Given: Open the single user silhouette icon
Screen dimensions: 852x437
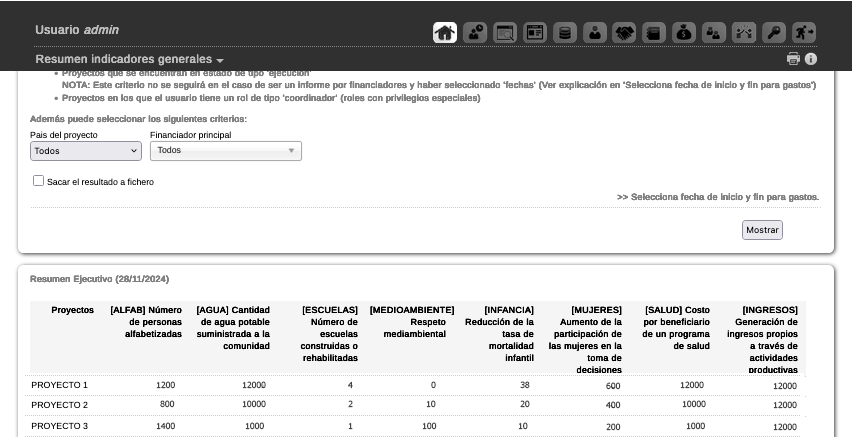Looking at the screenshot, I should pyautogui.click(x=594, y=33).
